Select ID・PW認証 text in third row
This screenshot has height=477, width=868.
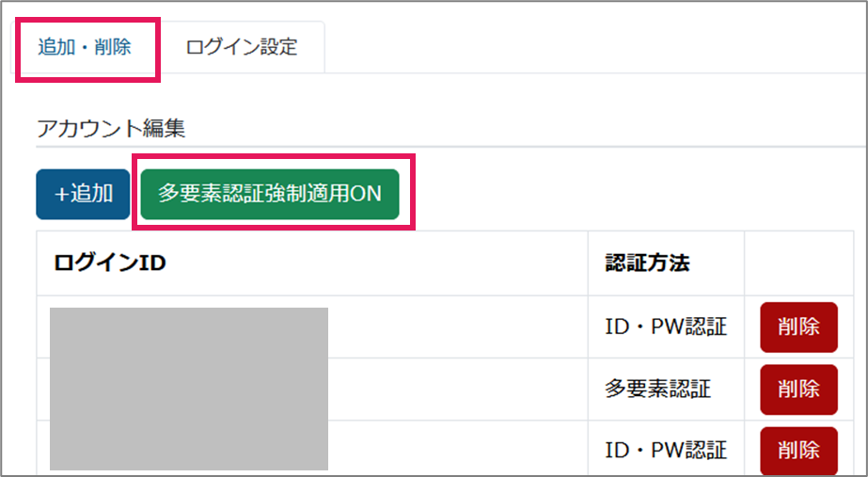coord(666,451)
